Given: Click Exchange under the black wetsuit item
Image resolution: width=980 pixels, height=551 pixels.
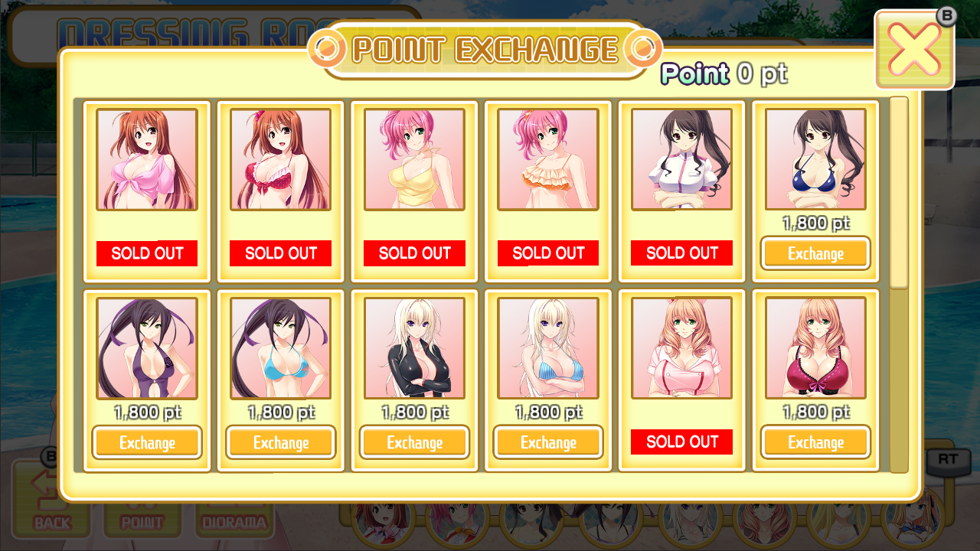Looking at the screenshot, I should 414,442.
